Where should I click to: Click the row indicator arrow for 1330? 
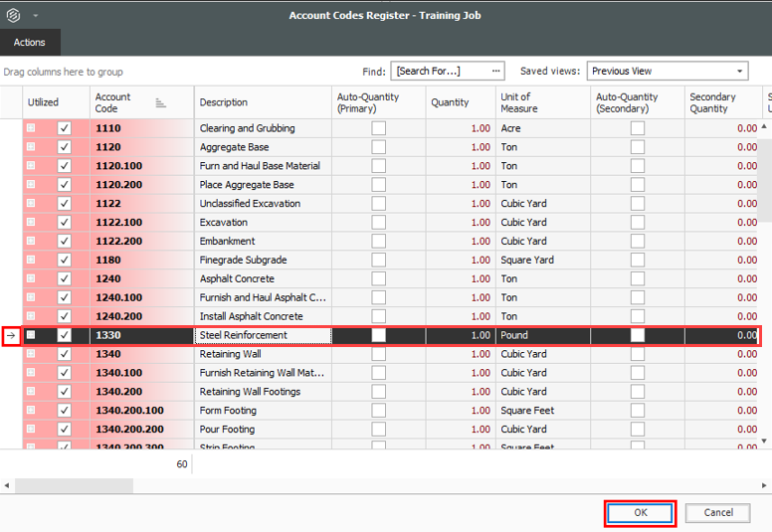[x=11, y=336]
